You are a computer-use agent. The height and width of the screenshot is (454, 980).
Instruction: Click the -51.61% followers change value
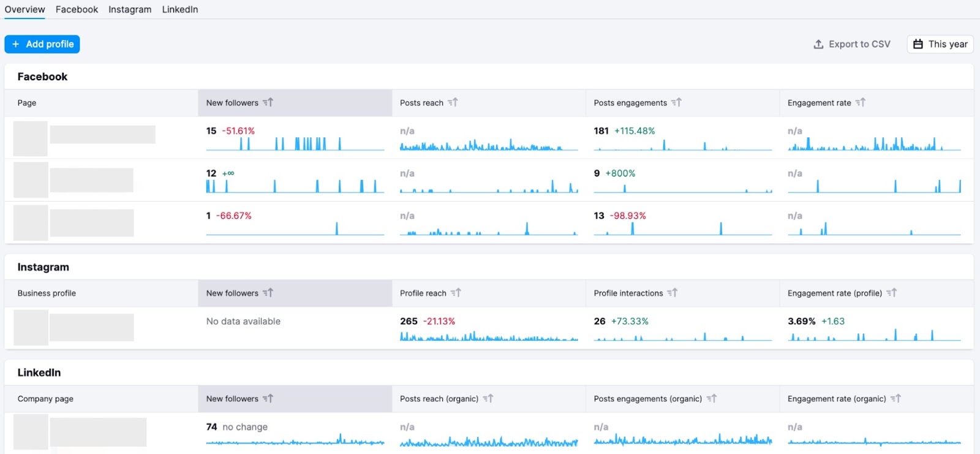click(238, 131)
